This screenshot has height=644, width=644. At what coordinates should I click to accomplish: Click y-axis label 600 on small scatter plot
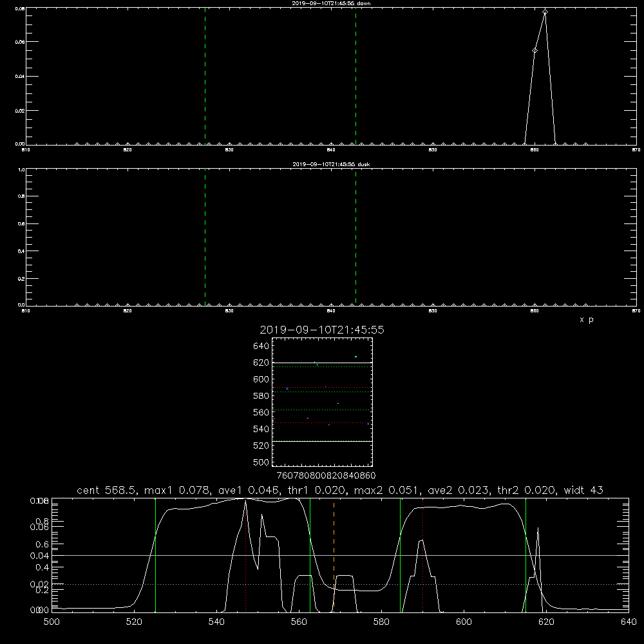coord(261,379)
